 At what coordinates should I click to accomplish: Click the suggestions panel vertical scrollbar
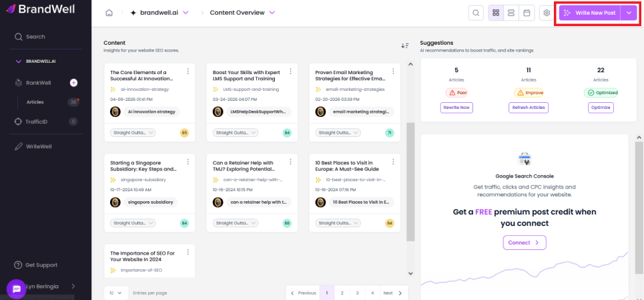click(639, 208)
